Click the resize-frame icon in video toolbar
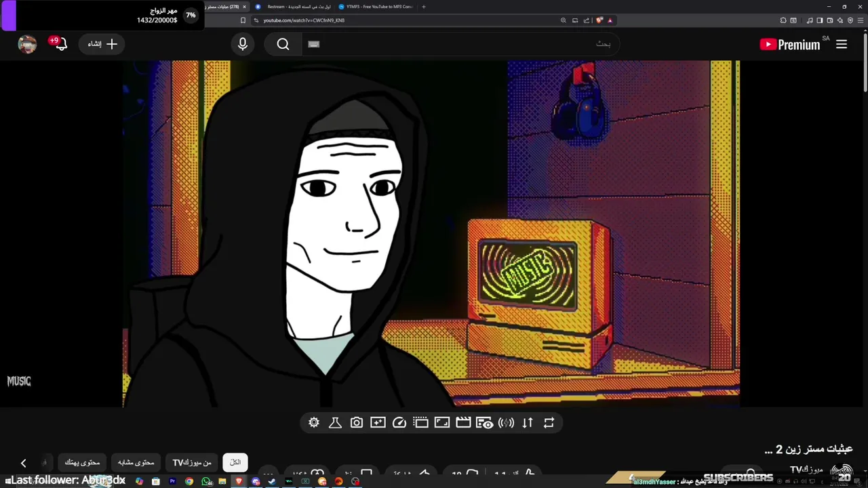Viewport: 868px width, 488px height. [442, 423]
